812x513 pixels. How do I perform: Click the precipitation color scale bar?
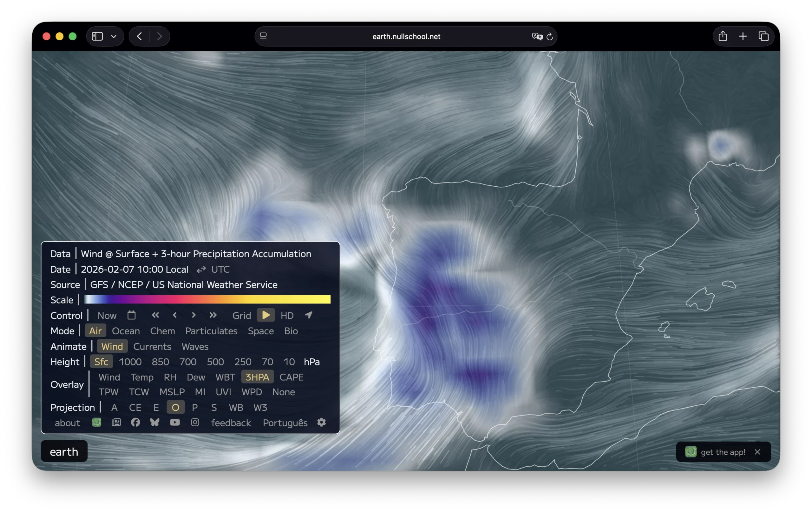tap(207, 299)
